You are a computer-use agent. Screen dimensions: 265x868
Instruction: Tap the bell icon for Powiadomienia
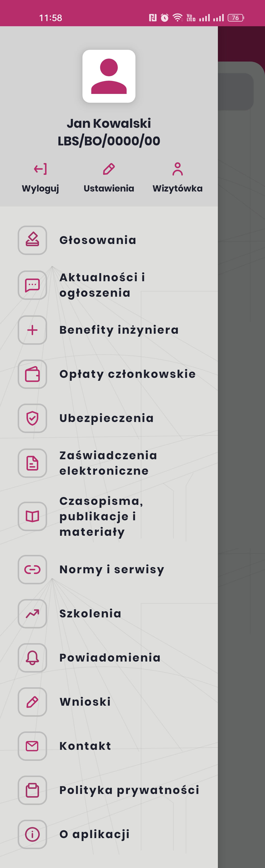pos(32,658)
